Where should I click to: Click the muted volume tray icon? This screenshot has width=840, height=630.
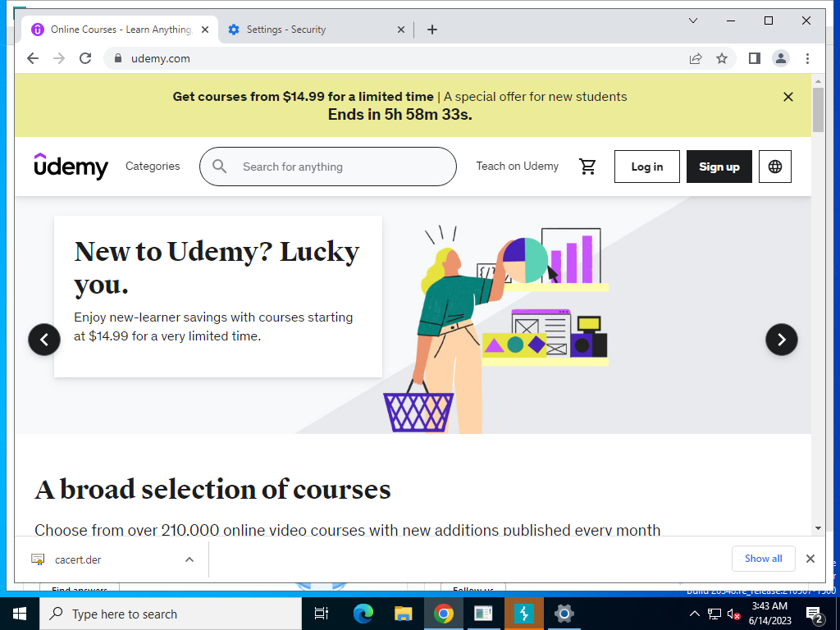coord(734,614)
